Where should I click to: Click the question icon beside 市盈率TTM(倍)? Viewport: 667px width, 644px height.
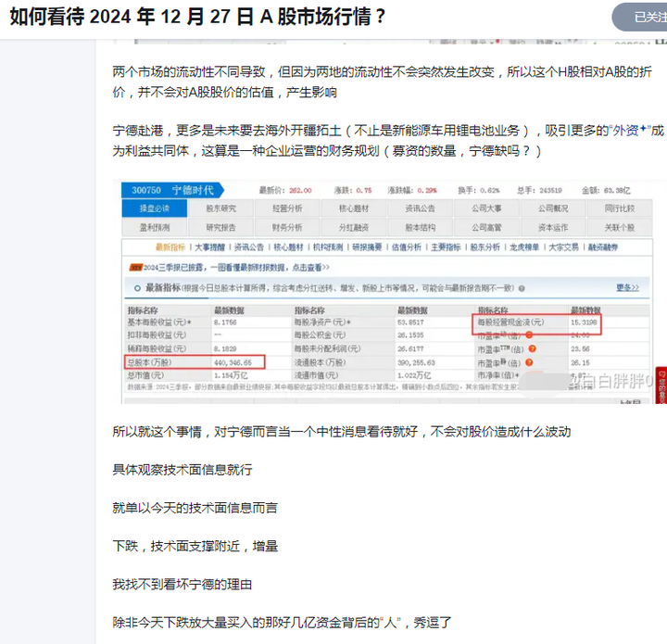pos(532,348)
